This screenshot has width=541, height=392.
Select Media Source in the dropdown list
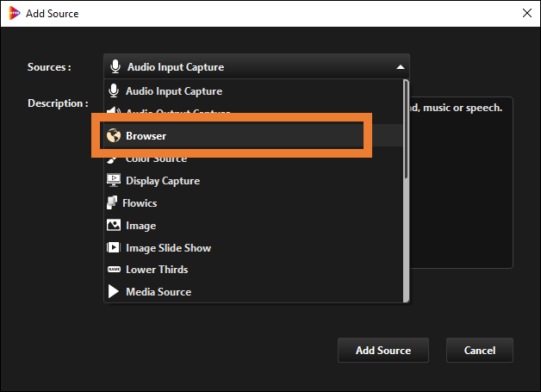point(253,291)
